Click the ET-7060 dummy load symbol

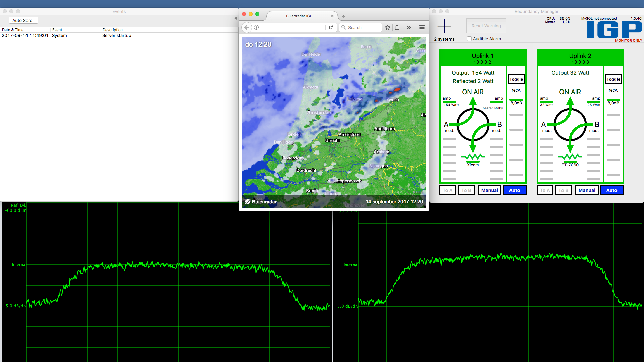(570, 157)
